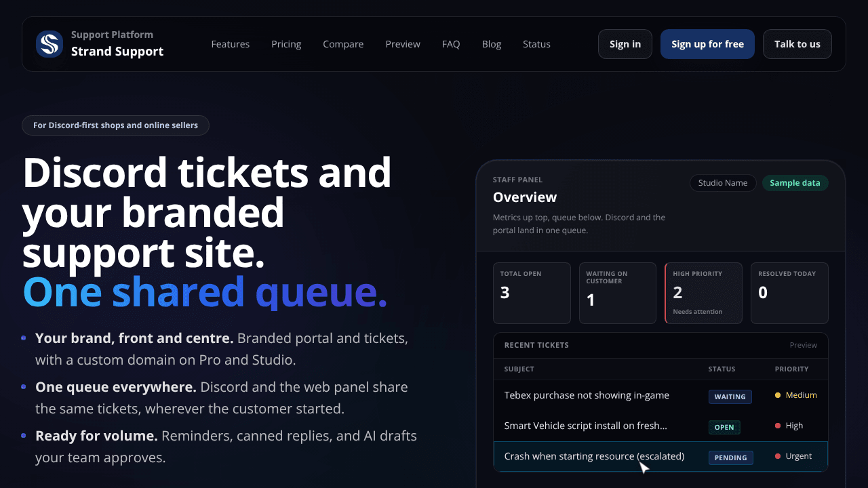Click the PENDING status badge
Image resolution: width=868 pixels, height=488 pixels.
coord(730,457)
